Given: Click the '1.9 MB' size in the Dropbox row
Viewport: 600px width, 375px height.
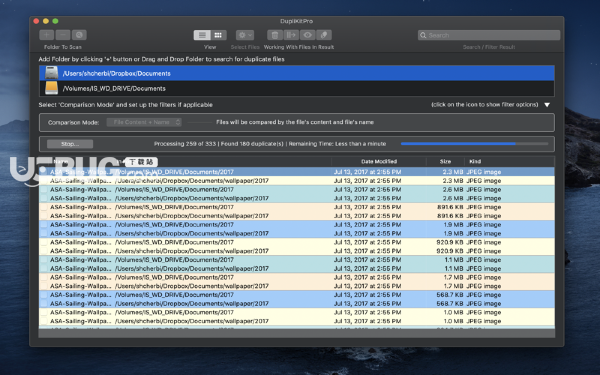Looking at the screenshot, I should pos(453,233).
